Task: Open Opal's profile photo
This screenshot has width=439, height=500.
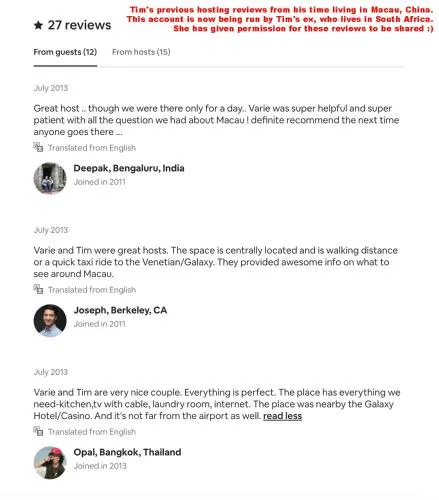Action: pyautogui.click(x=50, y=462)
